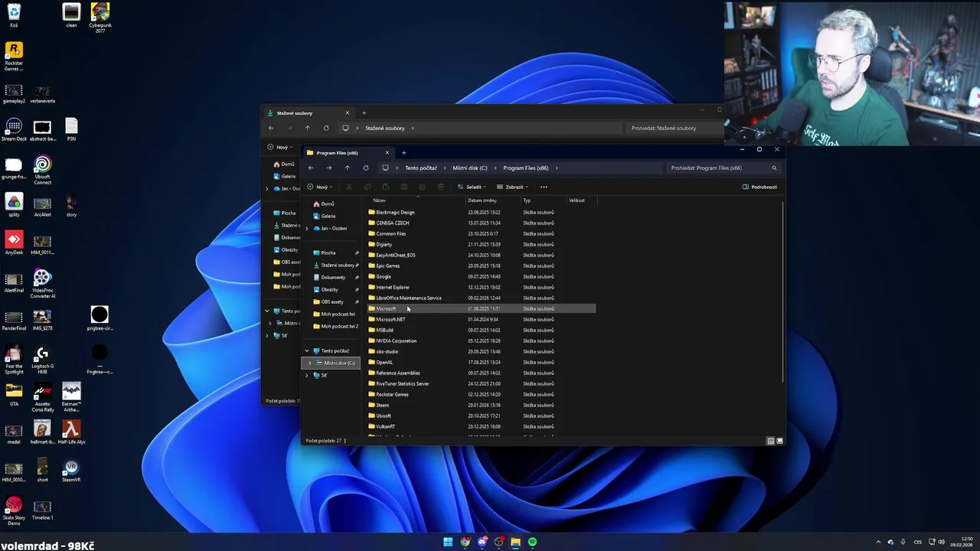
Task: Collapse the Tento počítač tree node
Action: (x=307, y=350)
